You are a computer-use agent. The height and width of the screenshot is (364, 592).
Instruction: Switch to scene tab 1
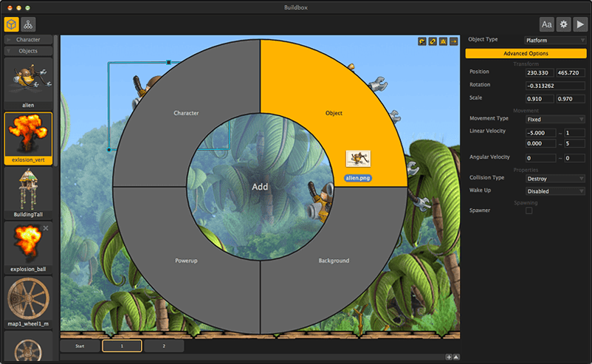click(122, 346)
